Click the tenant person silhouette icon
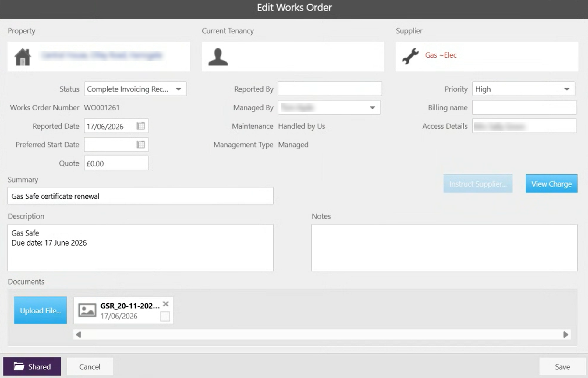This screenshot has height=378, width=588. (218, 57)
